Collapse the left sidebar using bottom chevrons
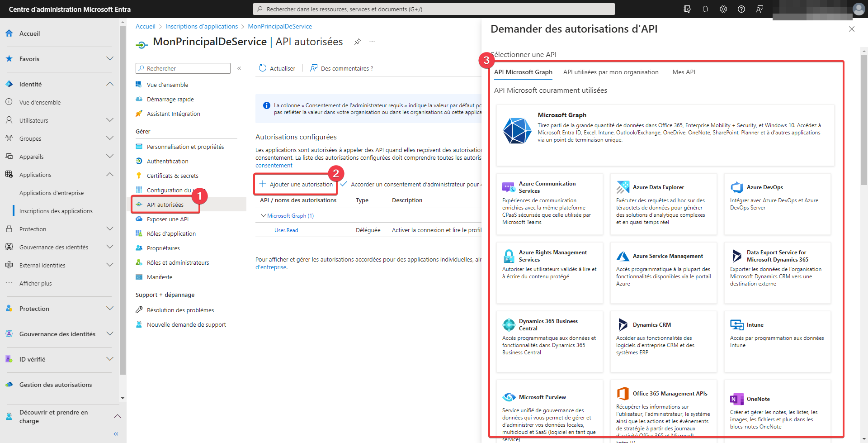 tap(116, 434)
